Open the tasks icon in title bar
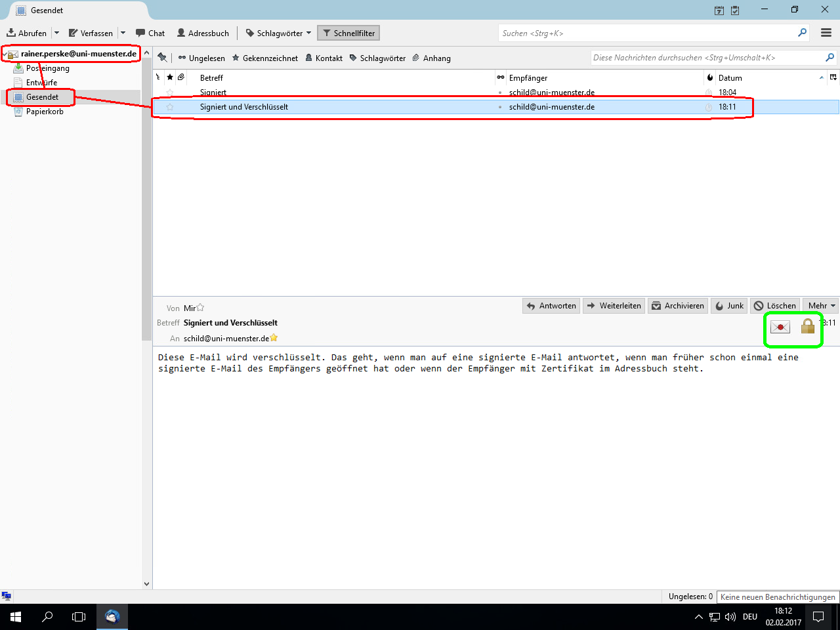 [735, 10]
